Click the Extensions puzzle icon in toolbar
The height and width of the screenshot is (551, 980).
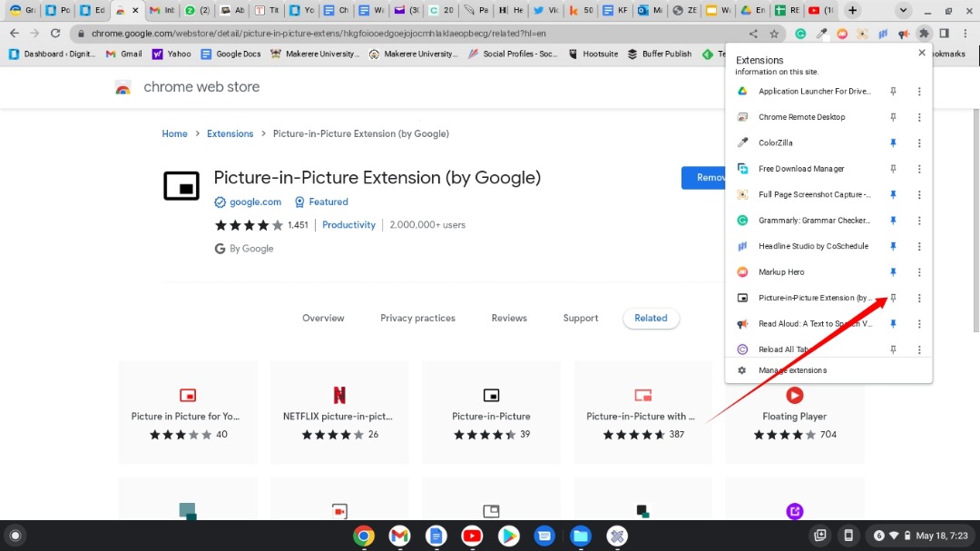pyautogui.click(x=924, y=34)
